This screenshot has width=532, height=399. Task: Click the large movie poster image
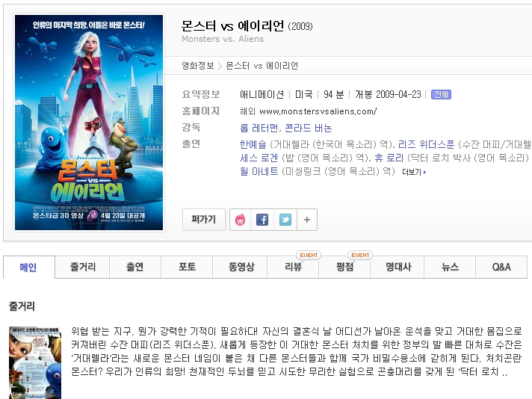coord(89,123)
